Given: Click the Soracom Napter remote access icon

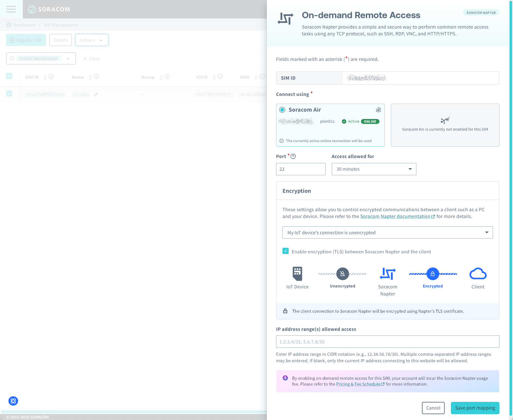Looking at the screenshot, I should click(285, 18).
